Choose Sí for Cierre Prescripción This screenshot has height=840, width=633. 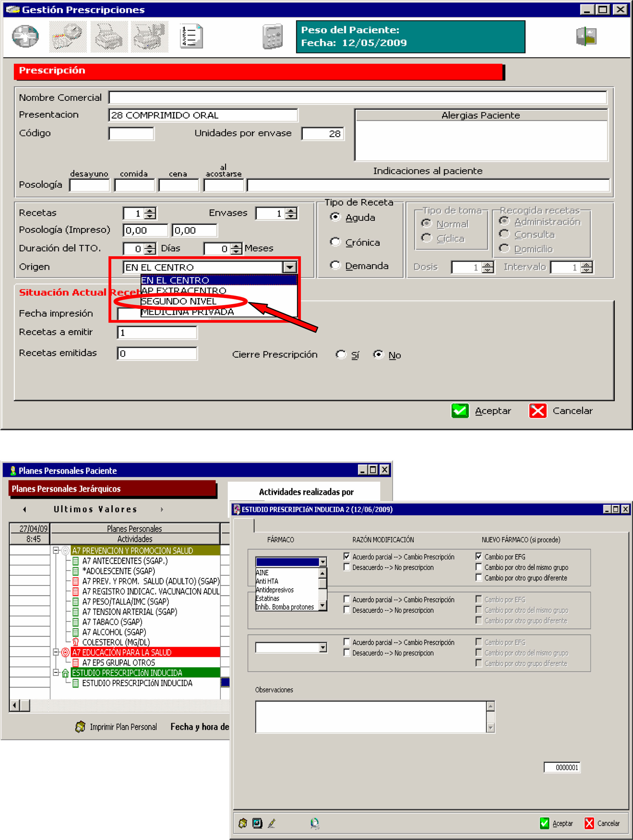click(341, 355)
